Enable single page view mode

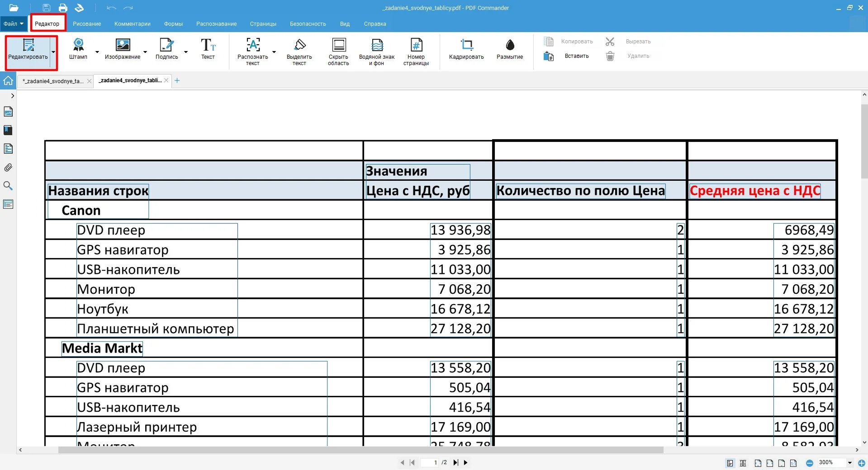(730, 463)
